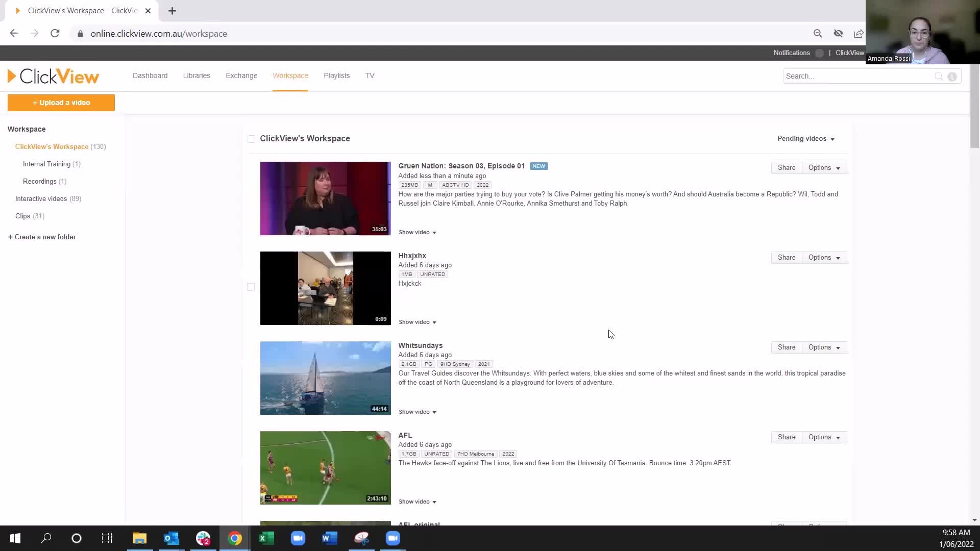Open the Libraries tab

point(197,76)
